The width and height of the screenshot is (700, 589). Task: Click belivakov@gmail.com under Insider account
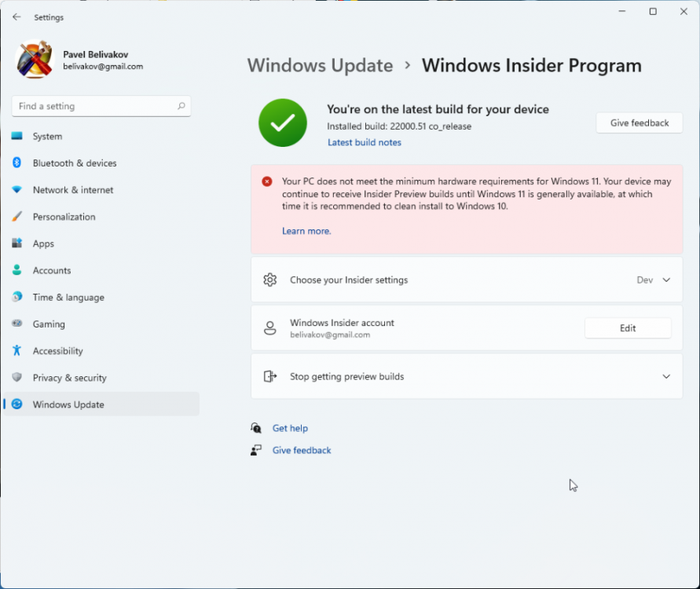click(x=330, y=335)
